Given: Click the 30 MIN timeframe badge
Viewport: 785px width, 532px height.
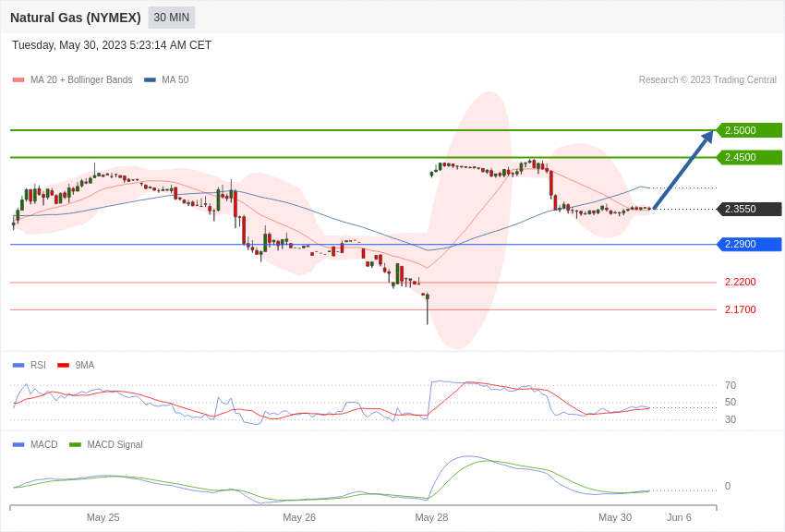Looking at the screenshot, I should (171, 18).
